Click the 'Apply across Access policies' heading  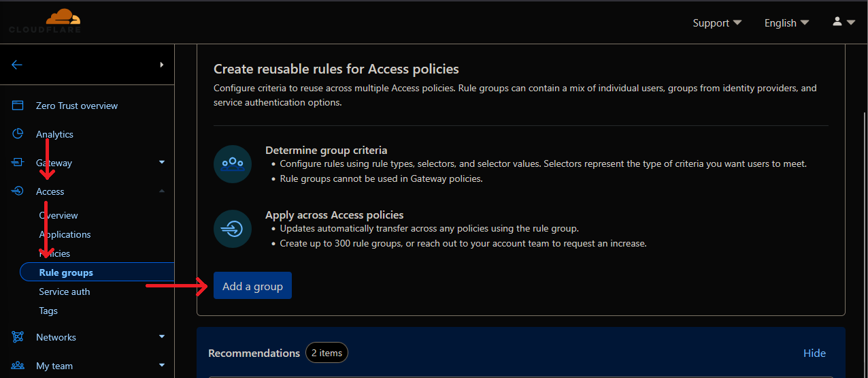[x=334, y=215]
